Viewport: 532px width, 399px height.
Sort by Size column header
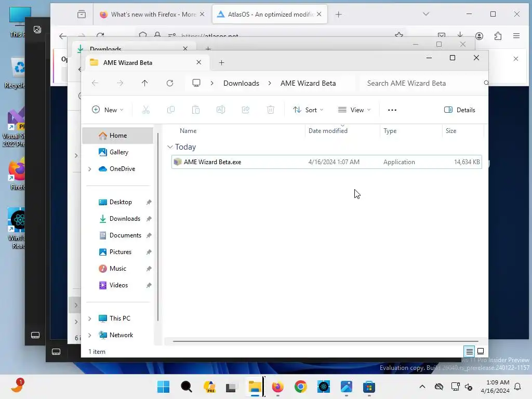click(463, 130)
